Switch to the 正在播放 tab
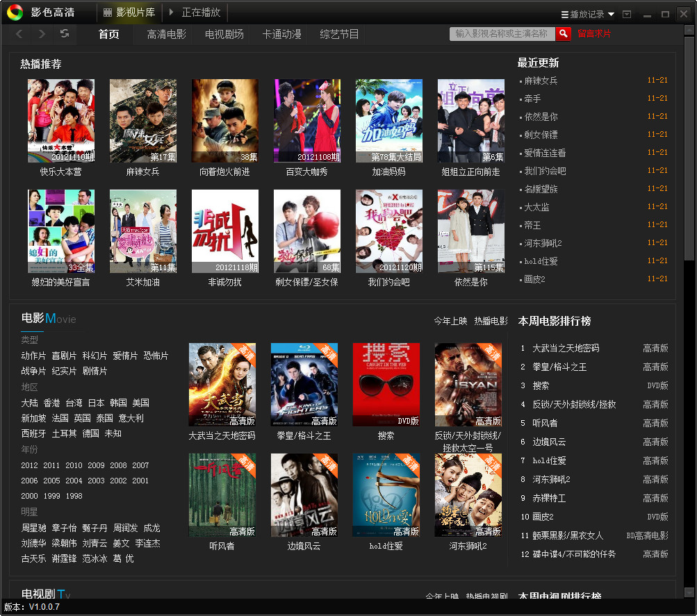The width and height of the screenshot is (697, 616). [x=195, y=13]
